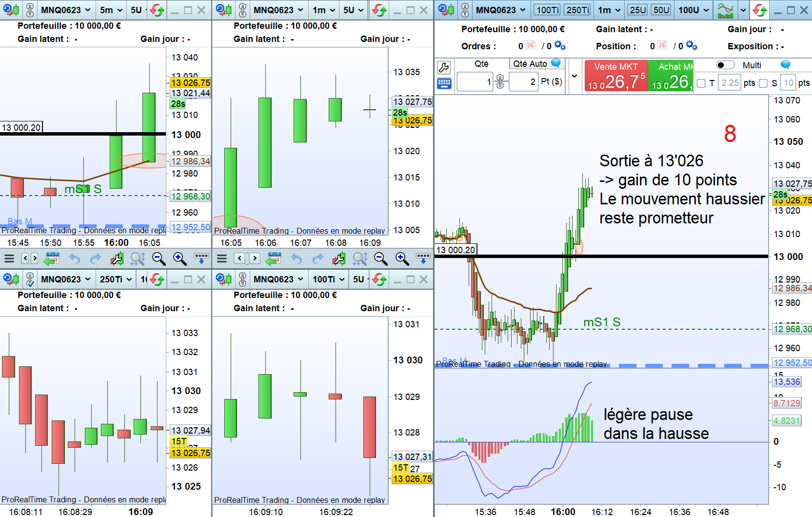This screenshot has width=812, height=517.
Task: Select the 50U shortcut button
Action: [661, 10]
